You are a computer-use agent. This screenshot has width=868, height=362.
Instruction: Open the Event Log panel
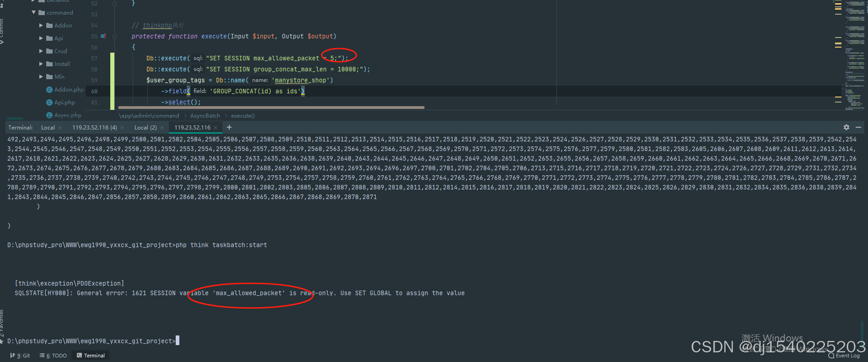tap(844, 356)
